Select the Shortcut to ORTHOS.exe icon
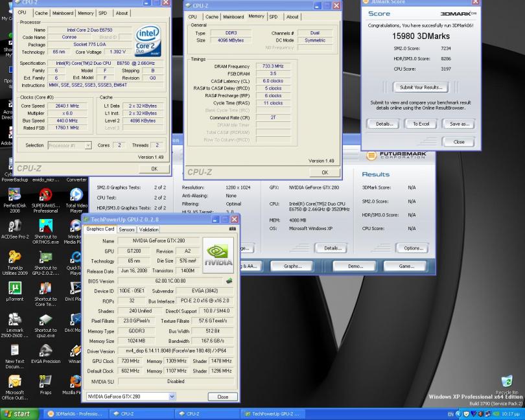Image resolution: width=525 pixels, height=420 pixels. [x=45, y=231]
